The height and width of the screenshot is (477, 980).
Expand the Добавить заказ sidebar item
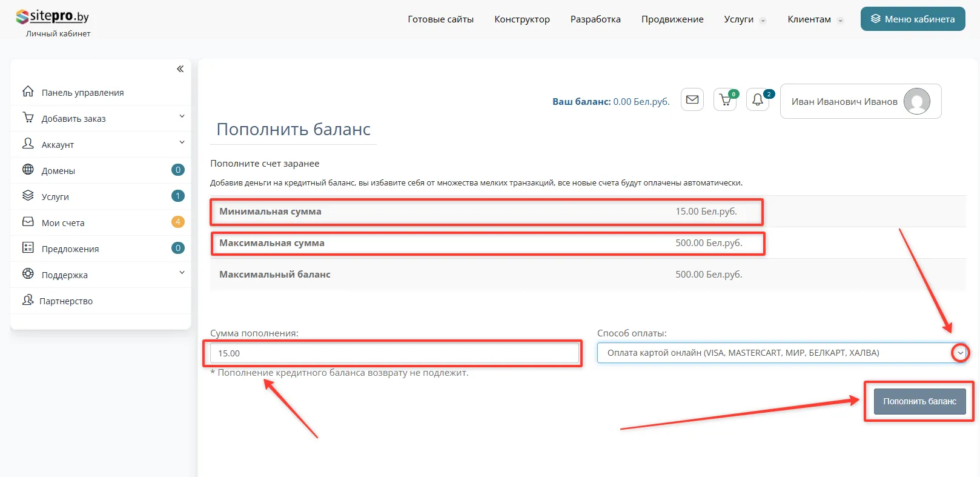(101, 118)
